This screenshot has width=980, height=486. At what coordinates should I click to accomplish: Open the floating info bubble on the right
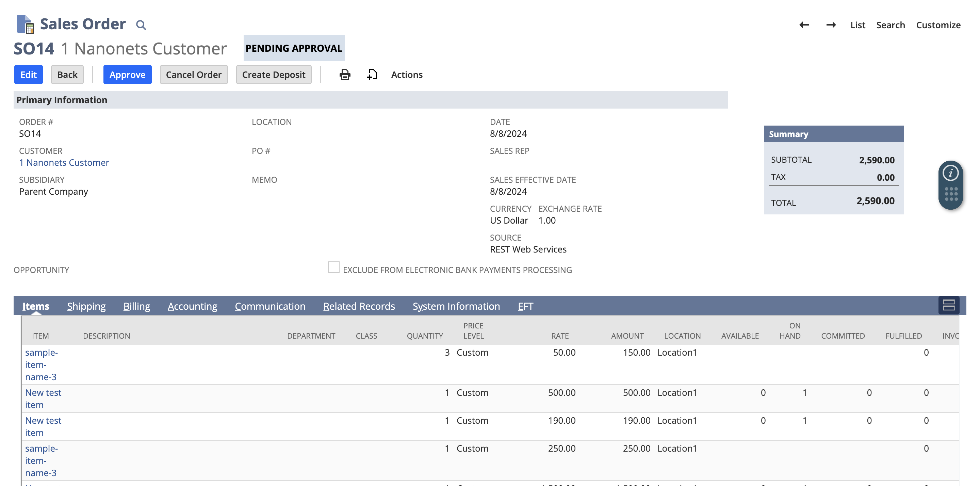pyautogui.click(x=950, y=173)
